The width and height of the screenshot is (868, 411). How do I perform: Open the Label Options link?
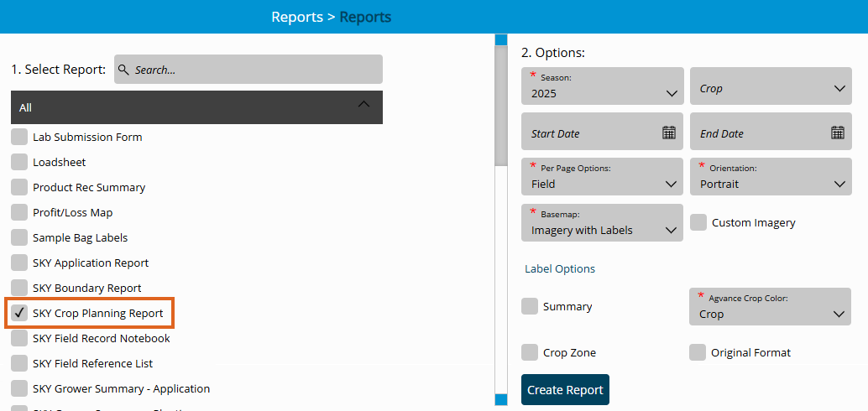(560, 269)
